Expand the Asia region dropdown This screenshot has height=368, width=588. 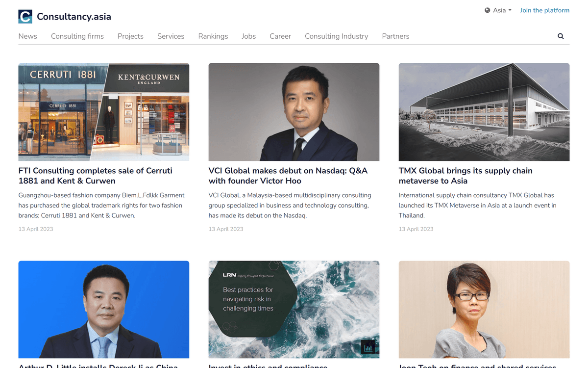click(498, 10)
